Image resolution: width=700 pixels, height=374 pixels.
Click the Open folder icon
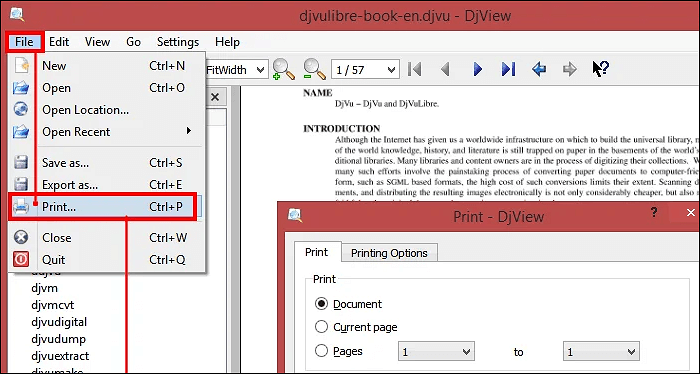click(21, 87)
